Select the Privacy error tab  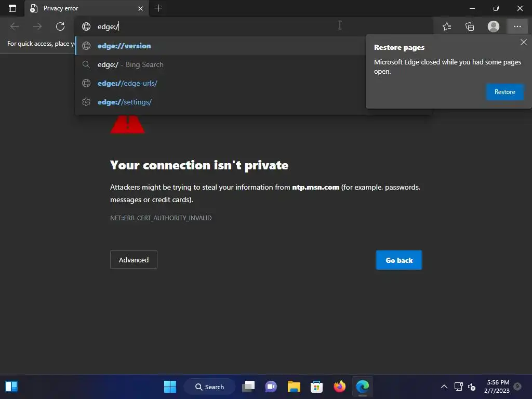(x=87, y=8)
